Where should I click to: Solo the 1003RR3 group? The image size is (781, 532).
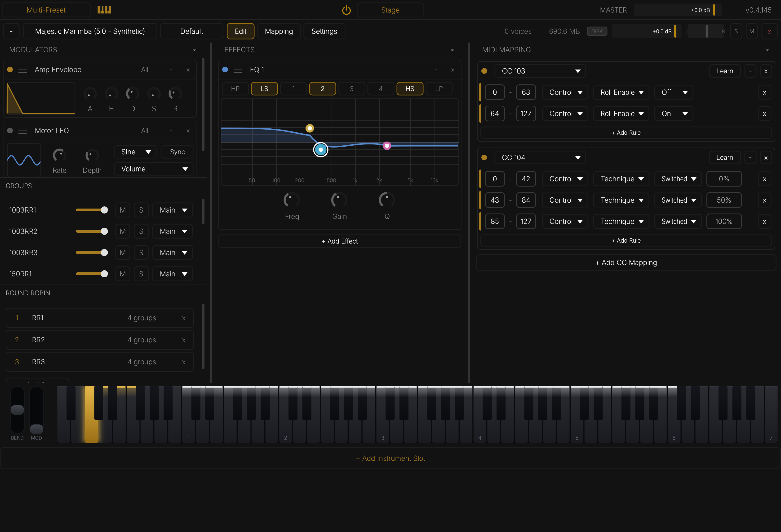(x=141, y=253)
